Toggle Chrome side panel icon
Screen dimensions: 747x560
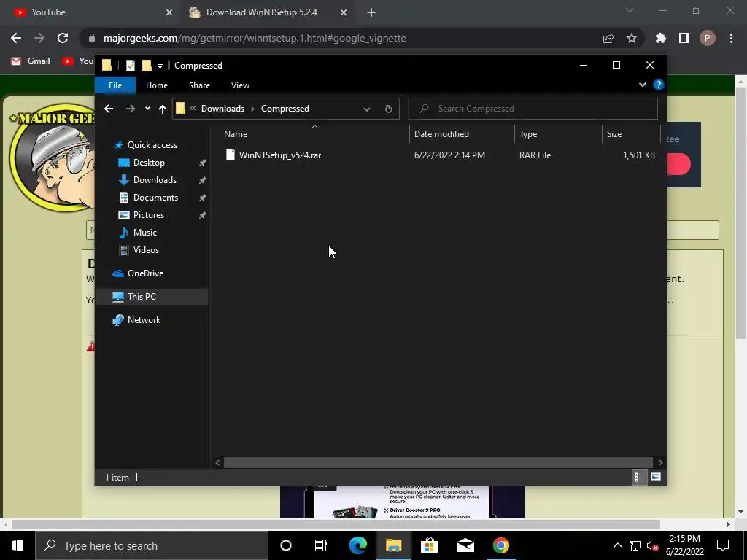pyautogui.click(x=684, y=38)
